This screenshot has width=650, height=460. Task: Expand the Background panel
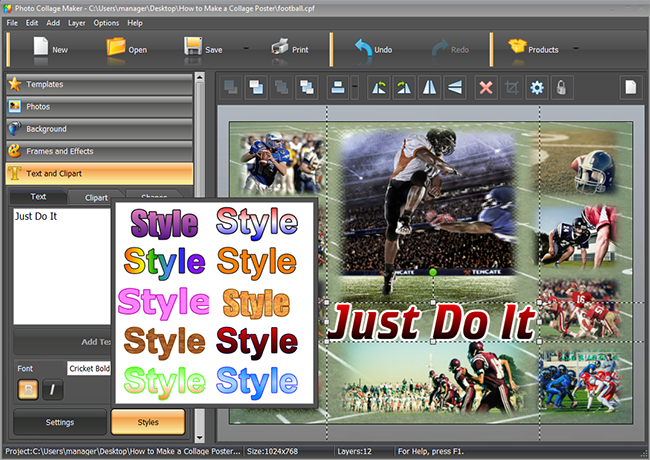pos(99,129)
